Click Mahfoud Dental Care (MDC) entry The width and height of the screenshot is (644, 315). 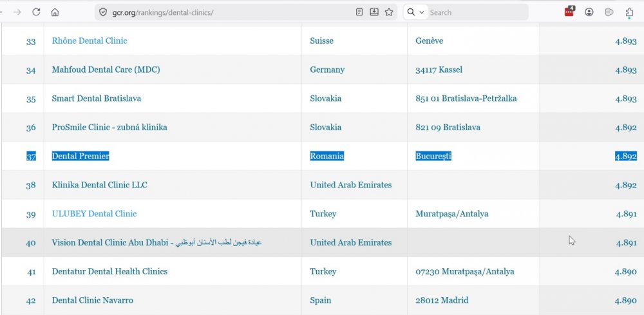click(x=106, y=70)
